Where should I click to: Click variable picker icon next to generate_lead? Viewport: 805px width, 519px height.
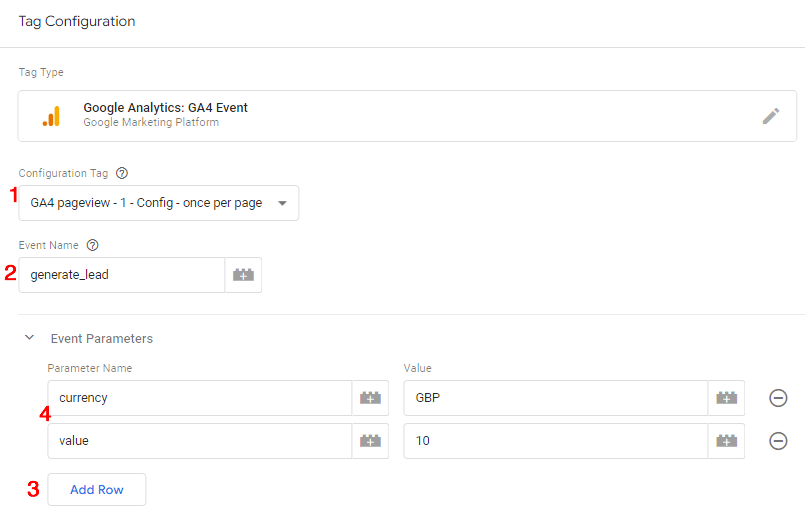[243, 275]
